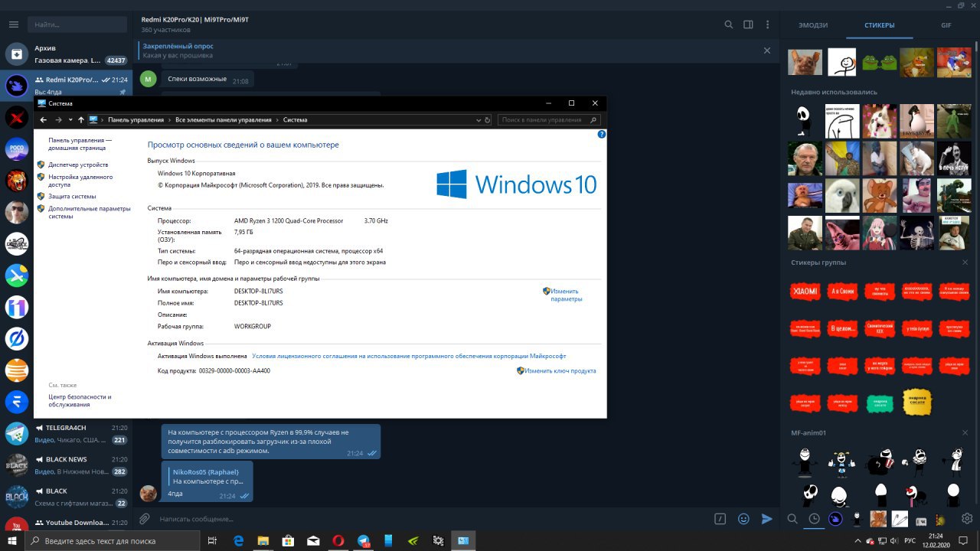The width and height of the screenshot is (980, 551).
Task: Search messages in the Redmi chat header
Action: click(729, 24)
